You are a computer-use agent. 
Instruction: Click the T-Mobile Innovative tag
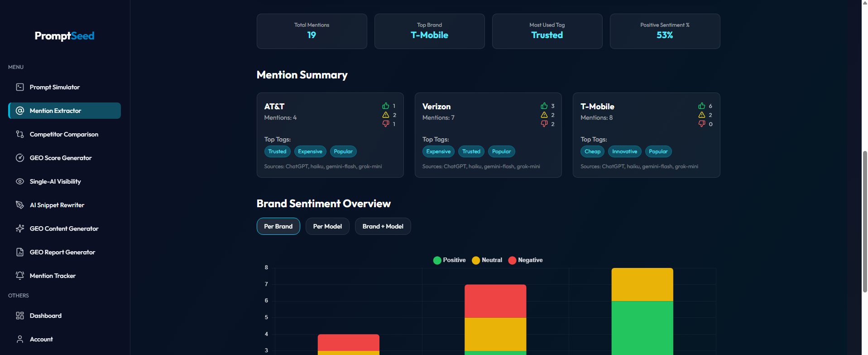click(x=624, y=151)
